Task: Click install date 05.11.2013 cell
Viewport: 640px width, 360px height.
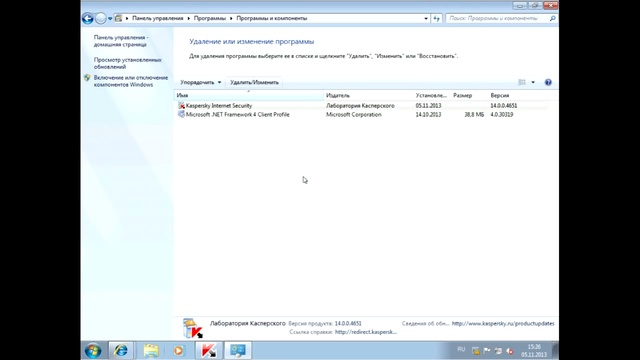Action: [x=428, y=106]
